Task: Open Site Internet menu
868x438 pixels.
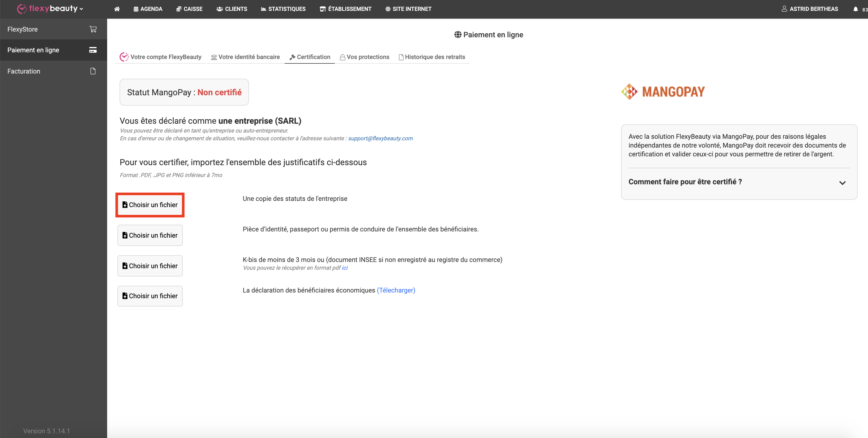Action: tap(408, 9)
